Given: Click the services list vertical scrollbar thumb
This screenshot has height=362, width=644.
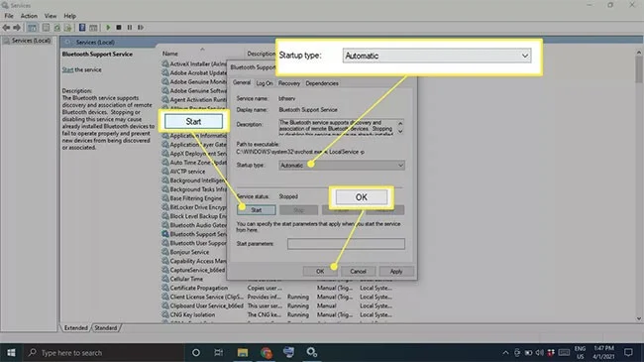Looking at the screenshot, I should click(x=639, y=69).
